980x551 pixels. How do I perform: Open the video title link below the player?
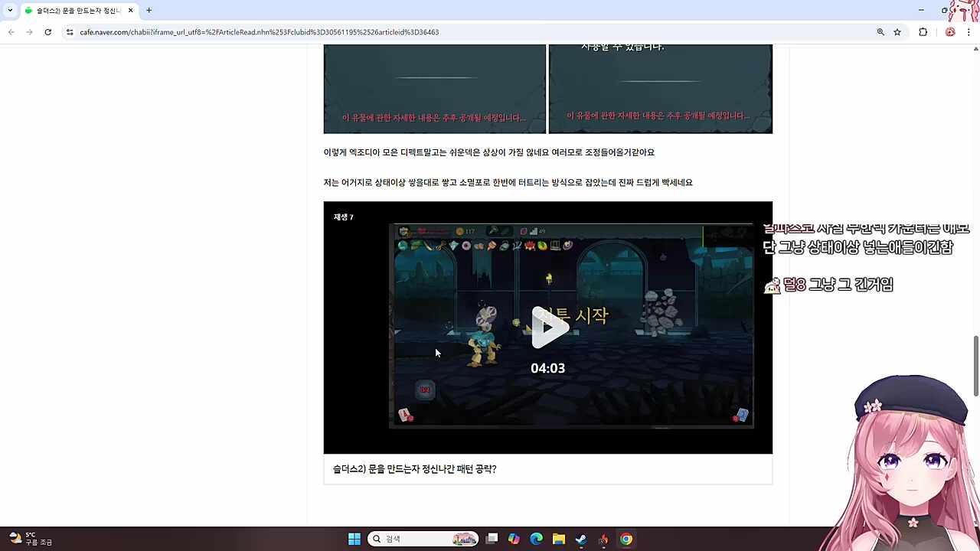point(414,469)
